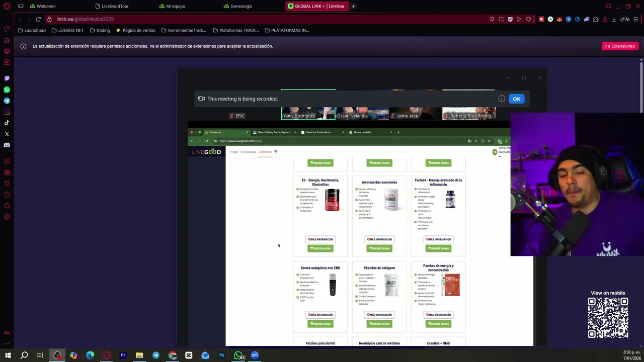This screenshot has width=644, height=362.
Task: Open File Explorer from the taskbar
Action: pyautogui.click(x=139, y=355)
